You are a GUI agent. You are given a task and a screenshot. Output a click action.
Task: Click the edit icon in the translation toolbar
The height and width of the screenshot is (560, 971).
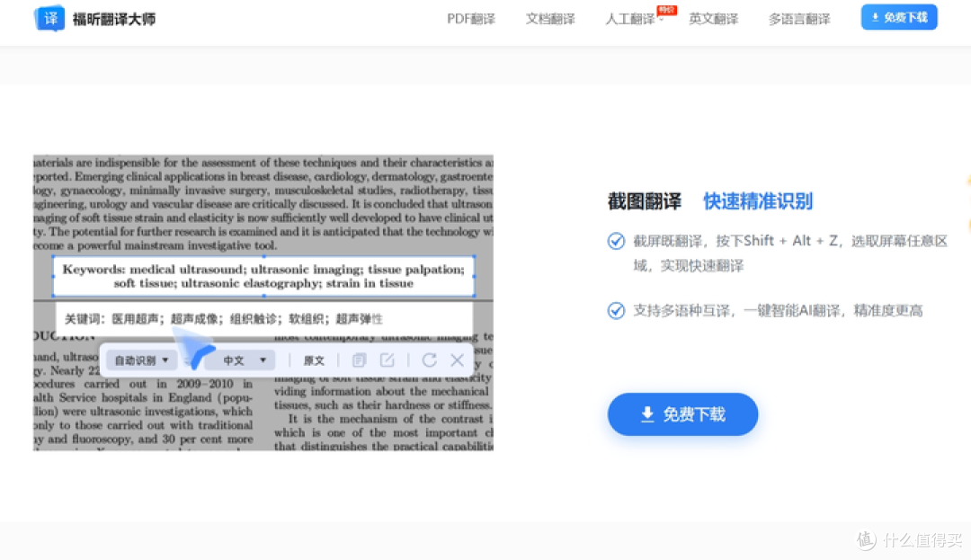tap(387, 360)
